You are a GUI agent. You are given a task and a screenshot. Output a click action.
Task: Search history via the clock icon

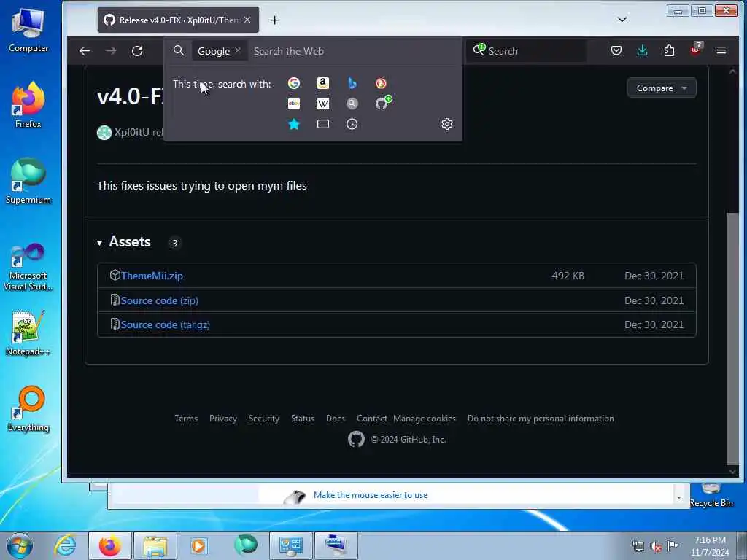point(352,124)
